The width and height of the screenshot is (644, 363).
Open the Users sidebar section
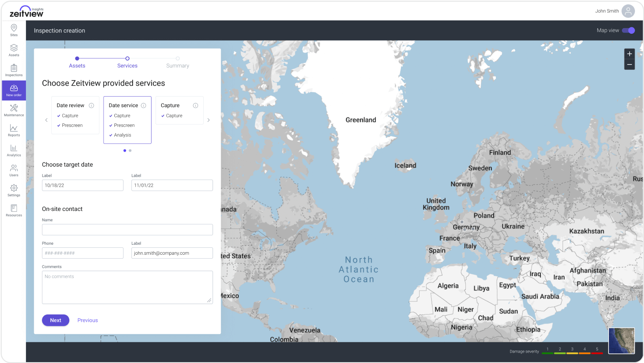[x=14, y=170]
